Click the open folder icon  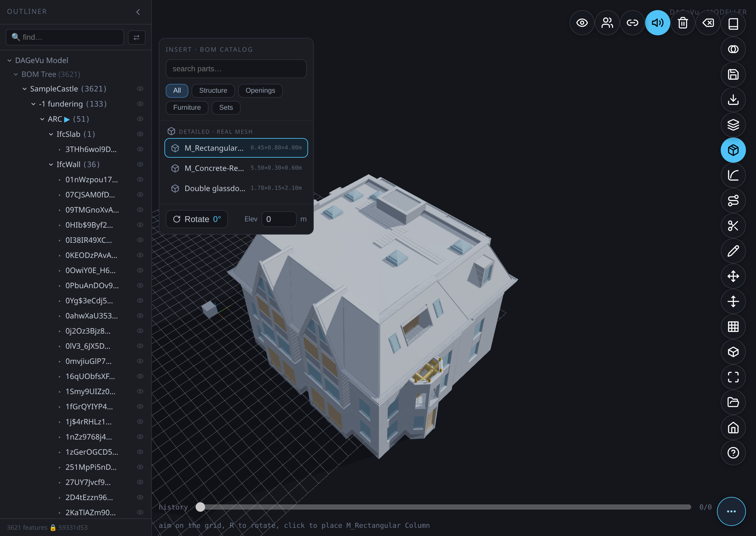click(x=733, y=402)
